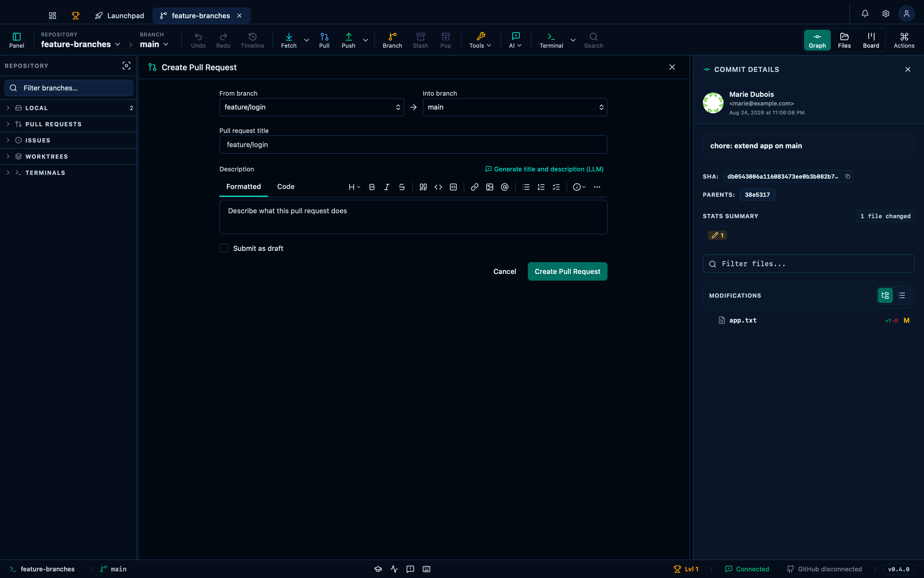
Task: Click the activity pulse icon in status bar
Action: [394, 569]
